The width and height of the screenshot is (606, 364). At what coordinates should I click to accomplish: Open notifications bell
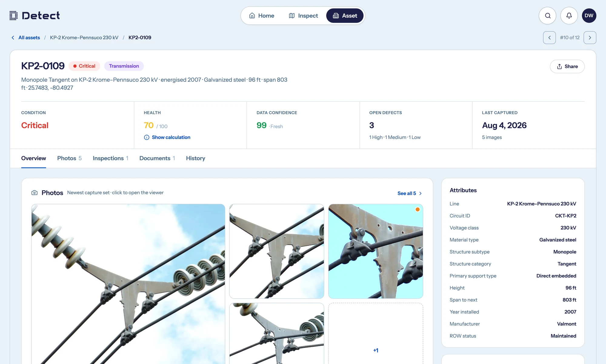click(x=569, y=16)
